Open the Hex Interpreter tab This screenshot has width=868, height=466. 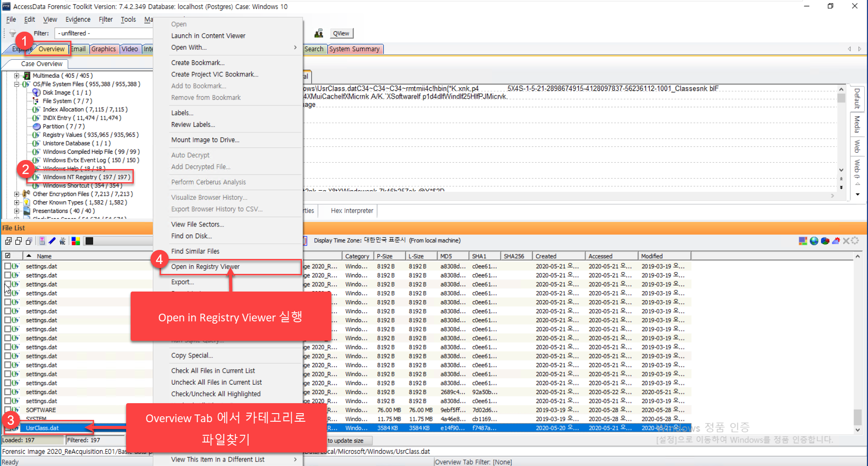(x=352, y=211)
